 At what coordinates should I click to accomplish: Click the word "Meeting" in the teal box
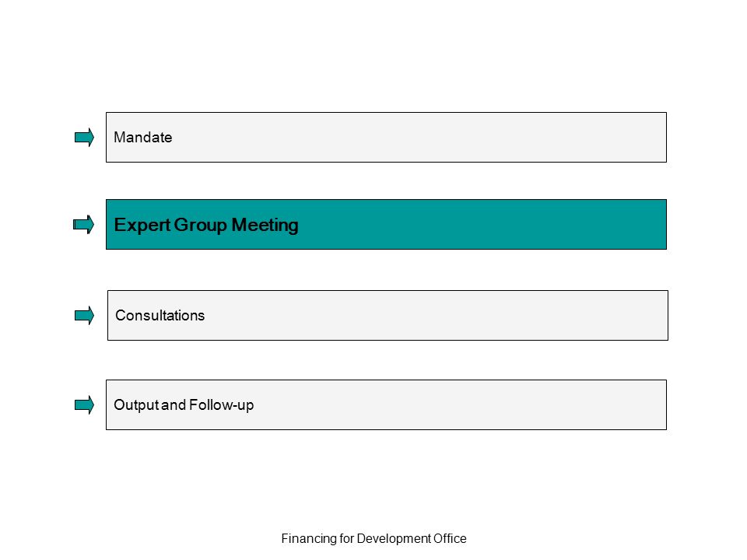265,225
